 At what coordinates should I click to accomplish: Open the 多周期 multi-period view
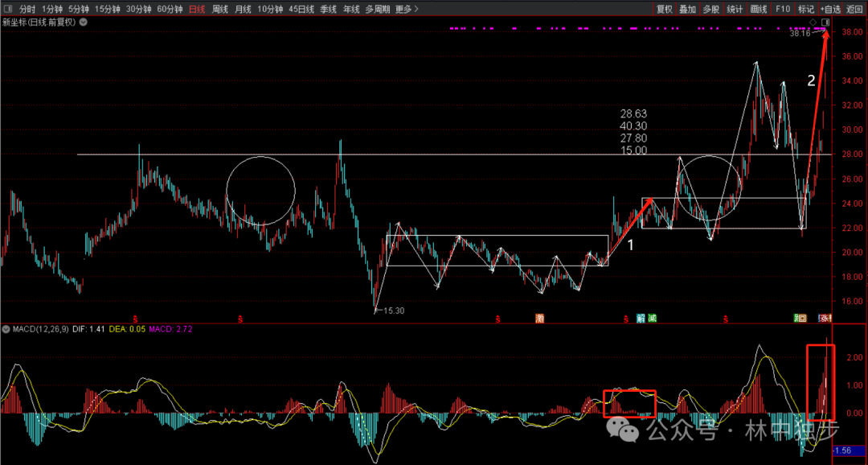(x=377, y=9)
